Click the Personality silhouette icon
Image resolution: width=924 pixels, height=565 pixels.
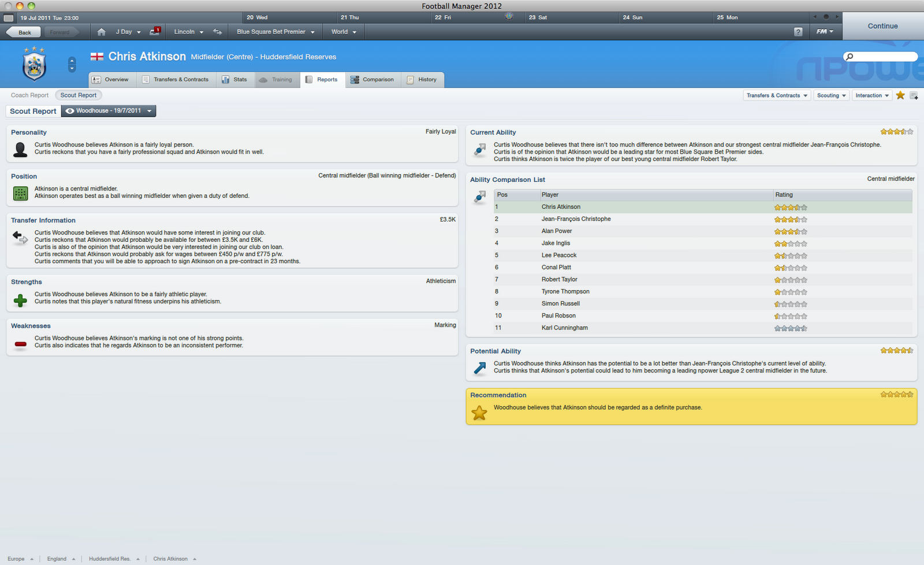pyautogui.click(x=20, y=150)
